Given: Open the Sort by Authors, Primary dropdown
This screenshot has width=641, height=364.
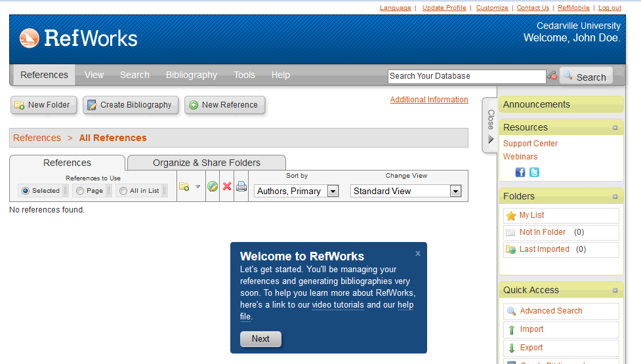Looking at the screenshot, I should pos(297,191).
